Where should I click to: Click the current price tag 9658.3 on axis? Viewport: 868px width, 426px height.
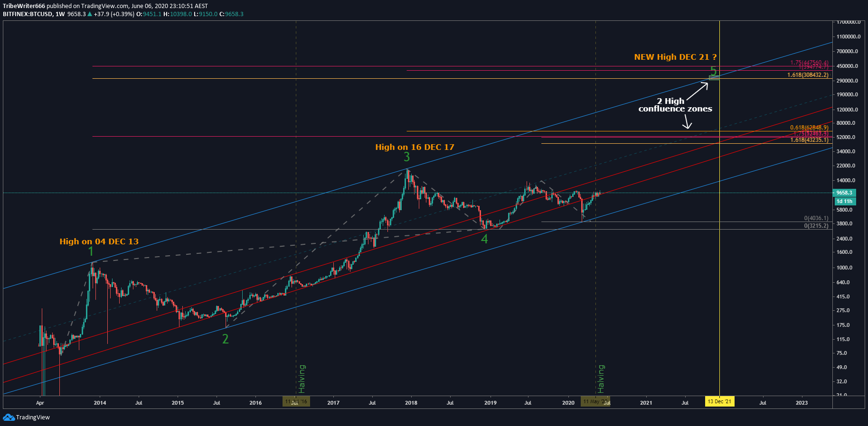[844, 193]
